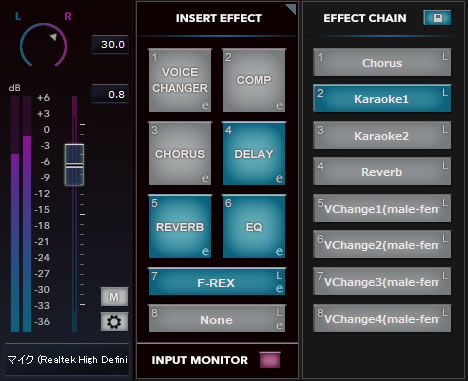
Task: Select the VChange3 effect chain preset
Action: (x=382, y=281)
